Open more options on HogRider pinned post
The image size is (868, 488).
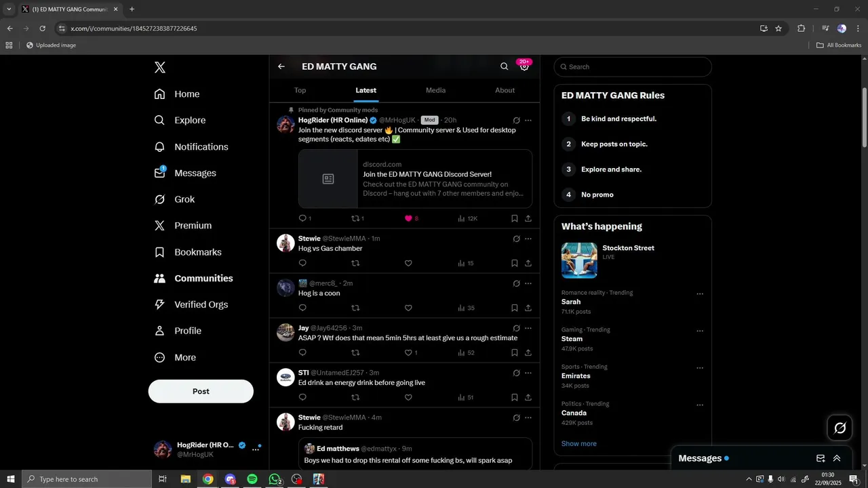point(528,121)
